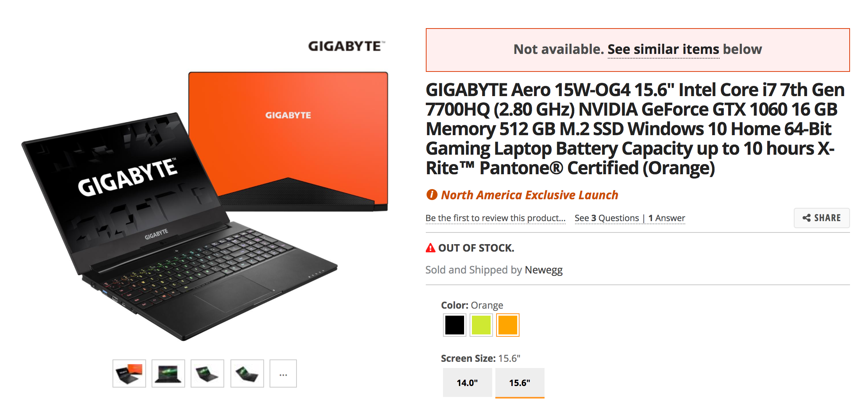868x411 pixels.
Task: Click the red out of stock warning icon
Action: pyautogui.click(x=430, y=248)
